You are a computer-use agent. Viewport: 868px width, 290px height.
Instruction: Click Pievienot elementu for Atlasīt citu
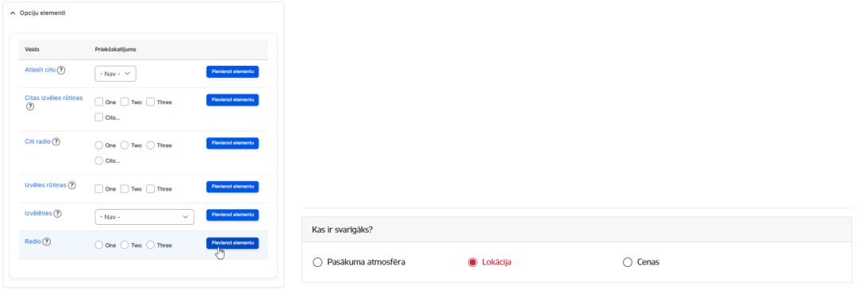pos(232,72)
